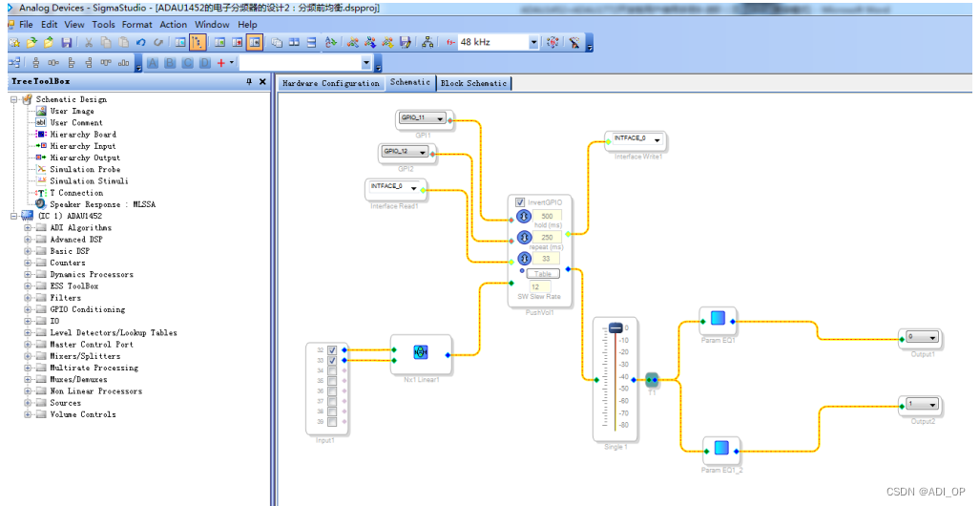980x506 pixels.
Task: Click the Single 1 volume slider handle
Action: (x=615, y=328)
